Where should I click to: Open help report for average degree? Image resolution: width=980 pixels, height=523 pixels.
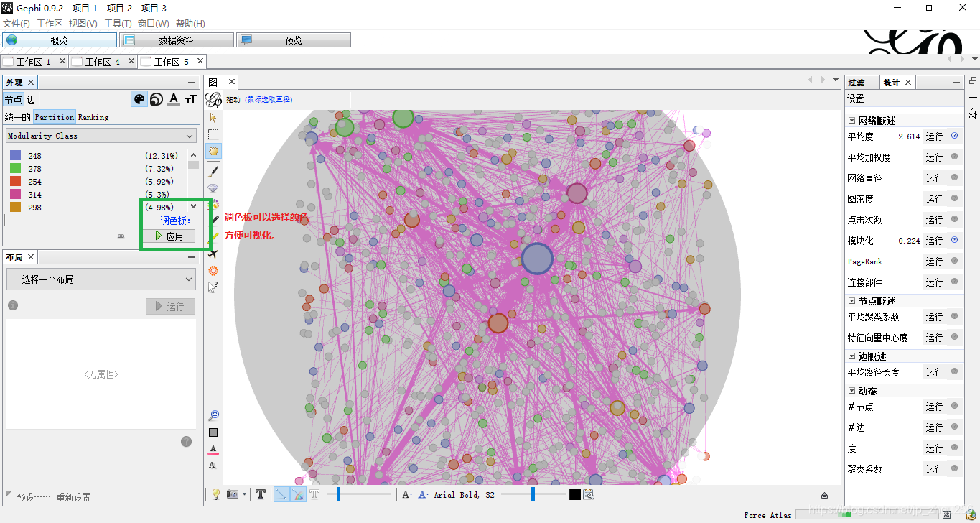coord(954,136)
